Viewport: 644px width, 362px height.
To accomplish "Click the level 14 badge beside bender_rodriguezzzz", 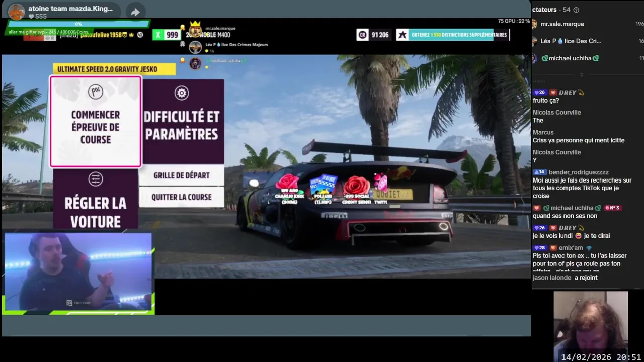I will point(540,172).
